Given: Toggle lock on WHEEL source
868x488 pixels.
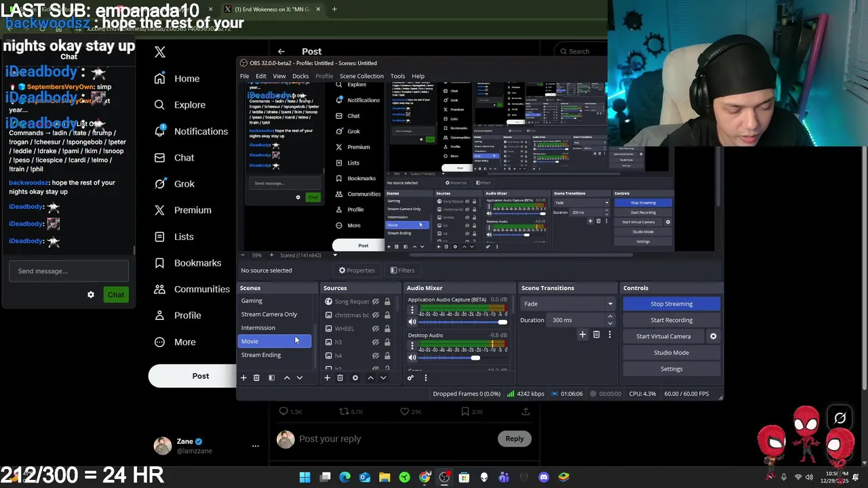Looking at the screenshot, I should 387,329.
